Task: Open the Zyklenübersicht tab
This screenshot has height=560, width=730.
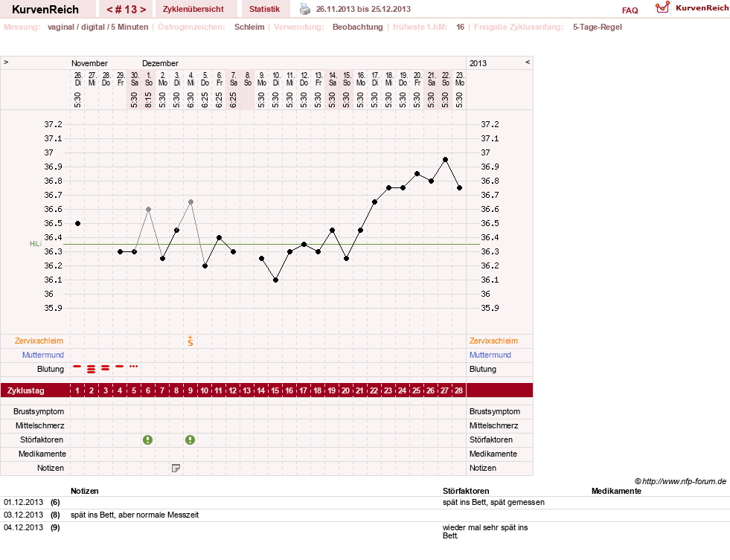Action: click(193, 10)
